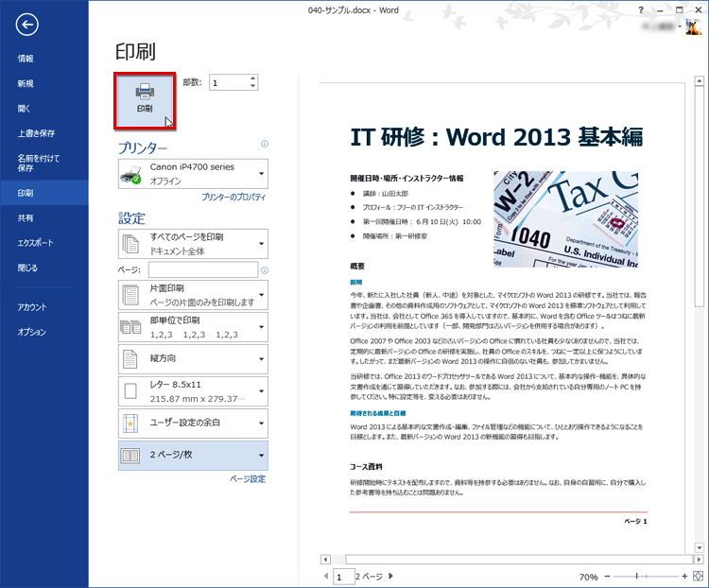Click the zoom to page icon
The width and height of the screenshot is (709, 588).
[699, 576]
